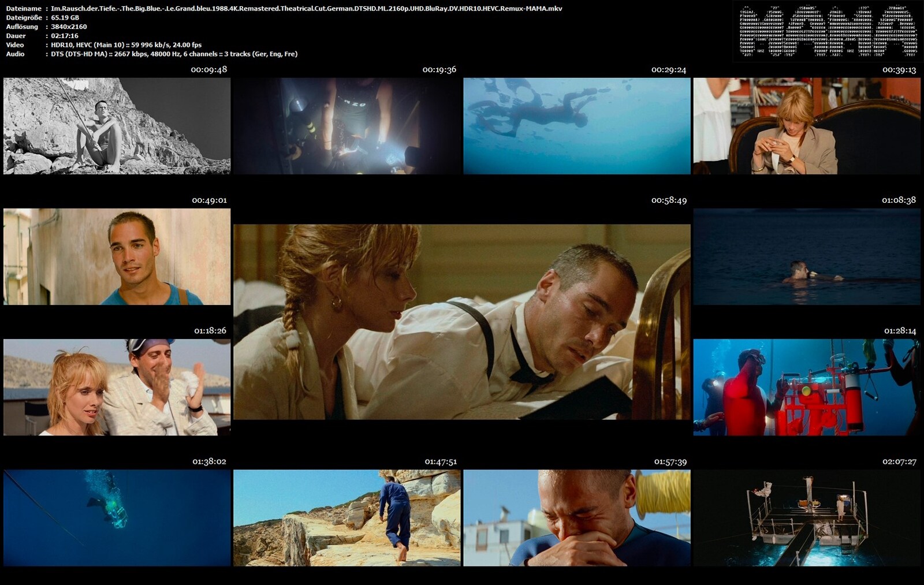Select the timestamp label 00:29:24

[x=669, y=69]
